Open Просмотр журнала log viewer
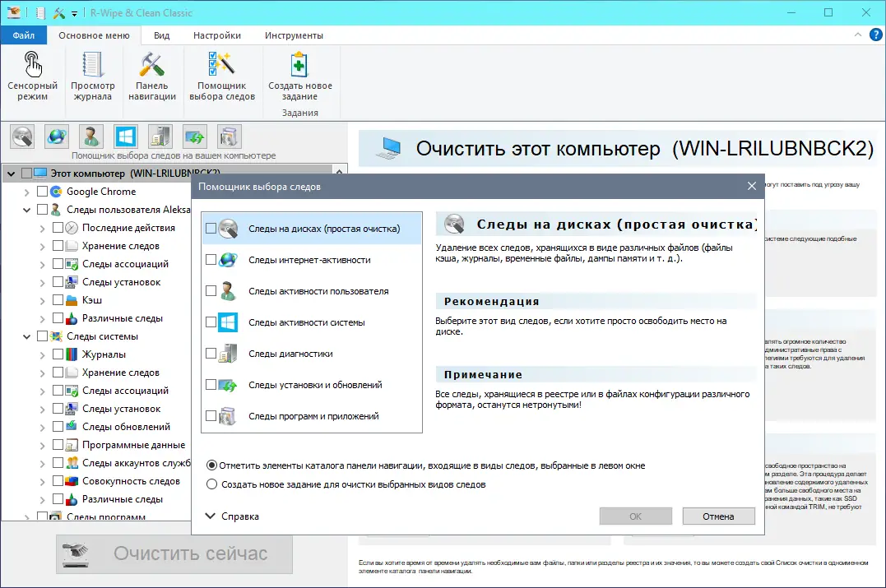The image size is (886, 588). tap(93, 64)
